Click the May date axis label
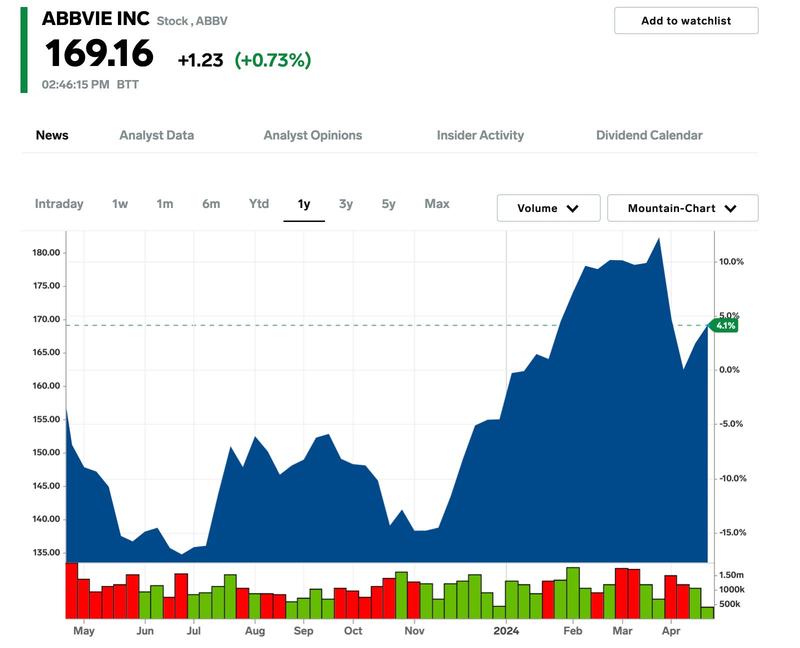 point(84,631)
